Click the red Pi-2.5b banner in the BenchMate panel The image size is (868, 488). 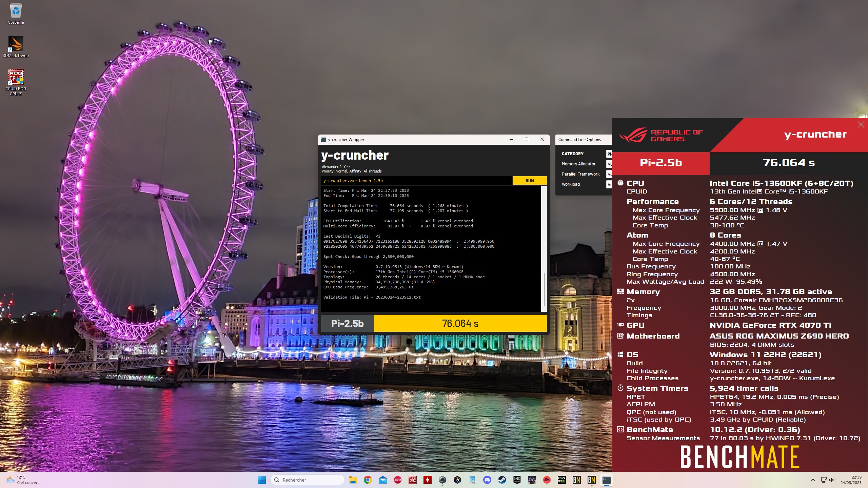pyautogui.click(x=661, y=163)
